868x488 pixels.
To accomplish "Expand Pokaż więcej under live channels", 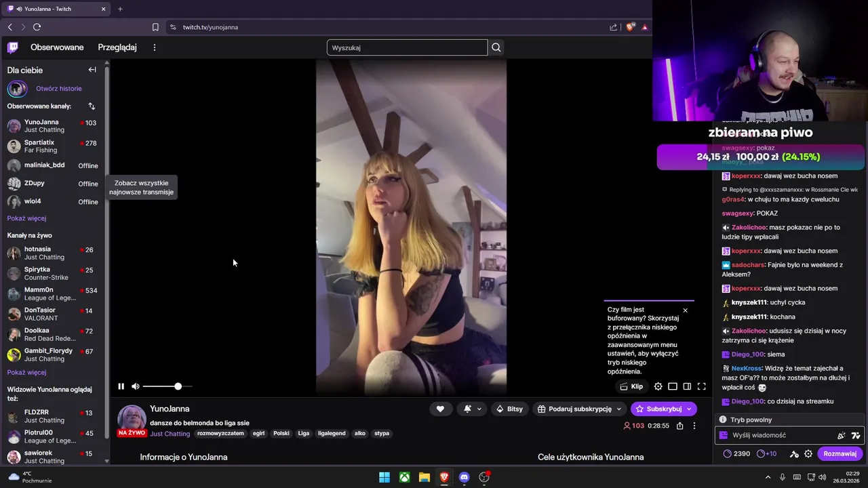I will coord(26,372).
